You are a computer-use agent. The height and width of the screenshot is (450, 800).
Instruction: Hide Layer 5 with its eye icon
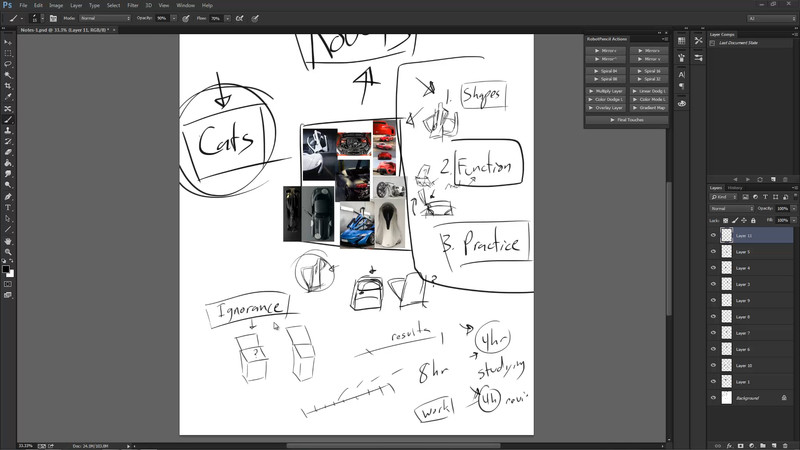pos(713,252)
